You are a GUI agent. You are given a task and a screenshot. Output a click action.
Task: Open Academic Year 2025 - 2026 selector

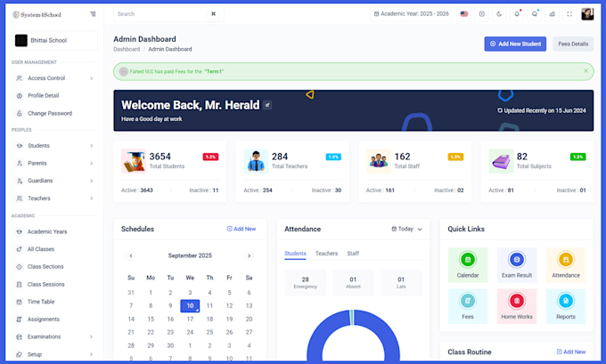411,14
